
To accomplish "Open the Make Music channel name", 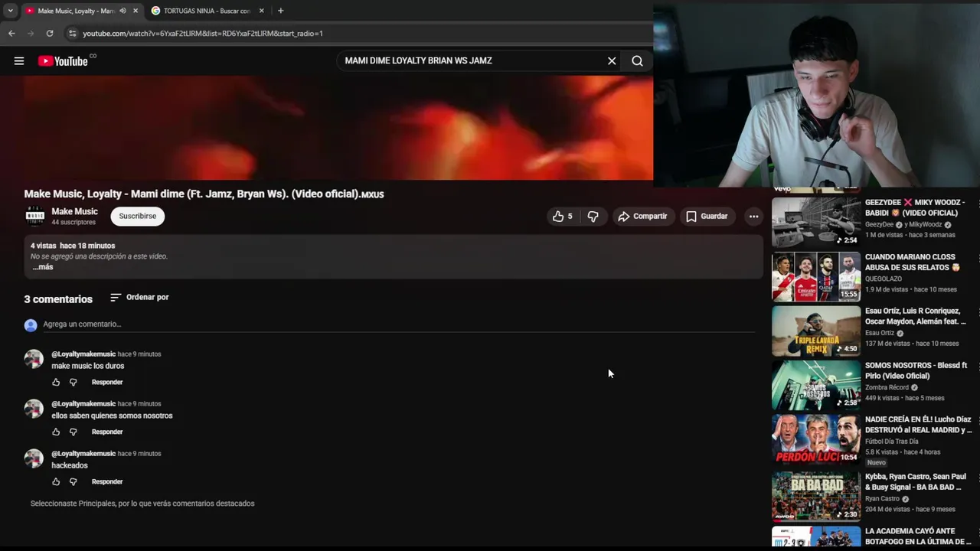I will (74, 211).
